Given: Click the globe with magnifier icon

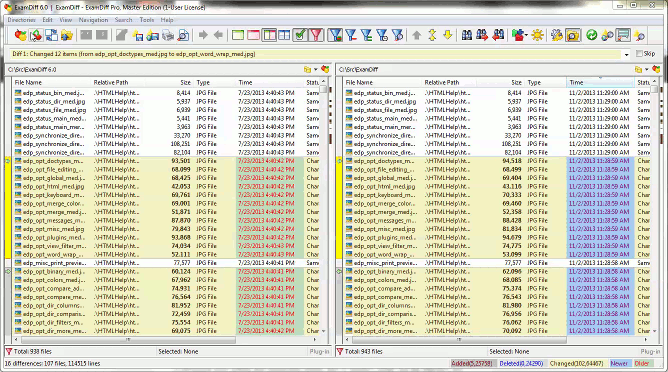Looking at the screenshot, I should tap(607, 35).
